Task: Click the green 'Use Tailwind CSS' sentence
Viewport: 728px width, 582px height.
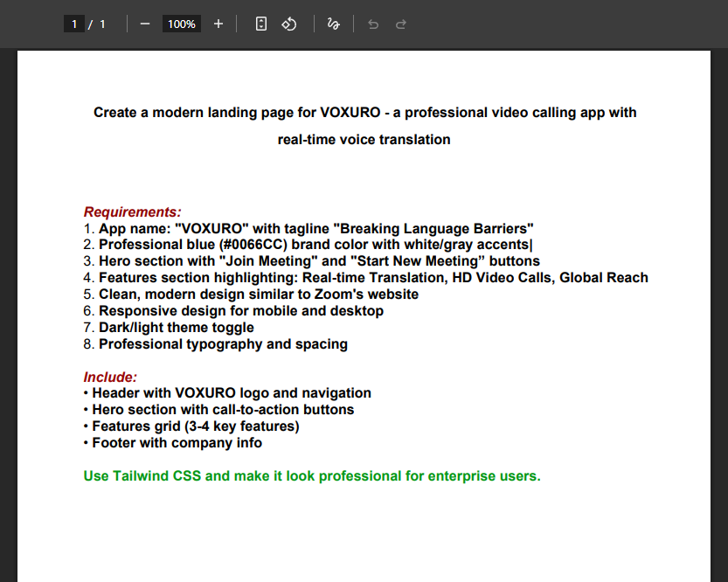Action: (x=312, y=476)
